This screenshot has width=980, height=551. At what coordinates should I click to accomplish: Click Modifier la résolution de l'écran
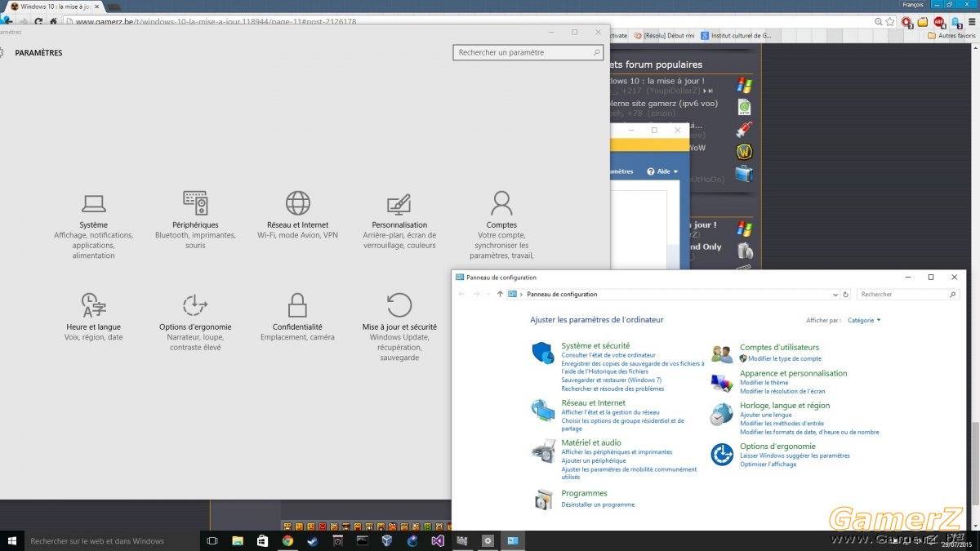[782, 391]
